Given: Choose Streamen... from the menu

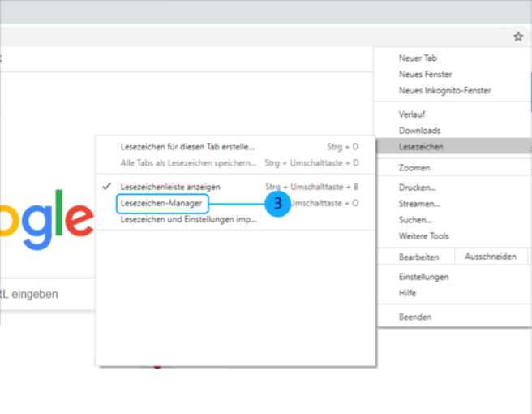Looking at the screenshot, I should (419, 204).
